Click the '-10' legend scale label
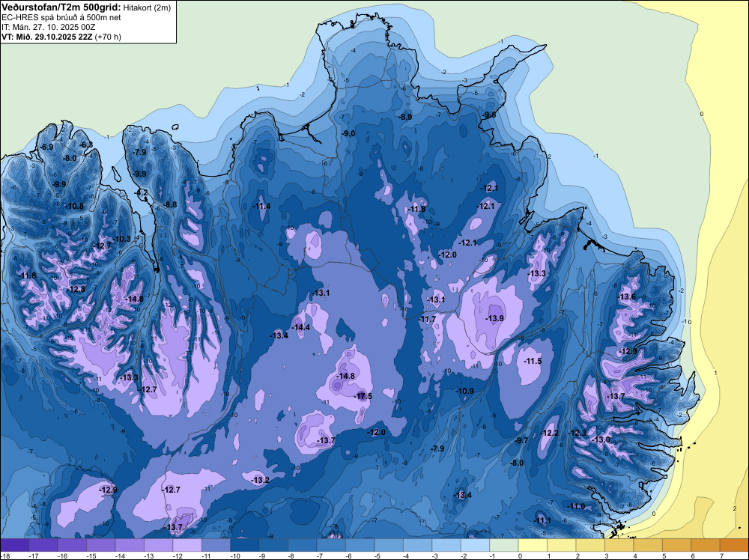The width and height of the screenshot is (749, 560). pos(234,556)
